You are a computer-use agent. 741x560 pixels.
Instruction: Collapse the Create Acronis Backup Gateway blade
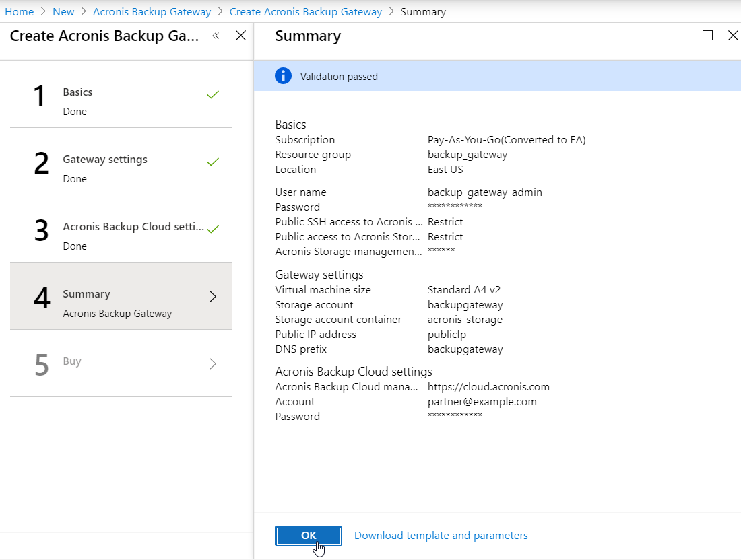click(x=216, y=36)
